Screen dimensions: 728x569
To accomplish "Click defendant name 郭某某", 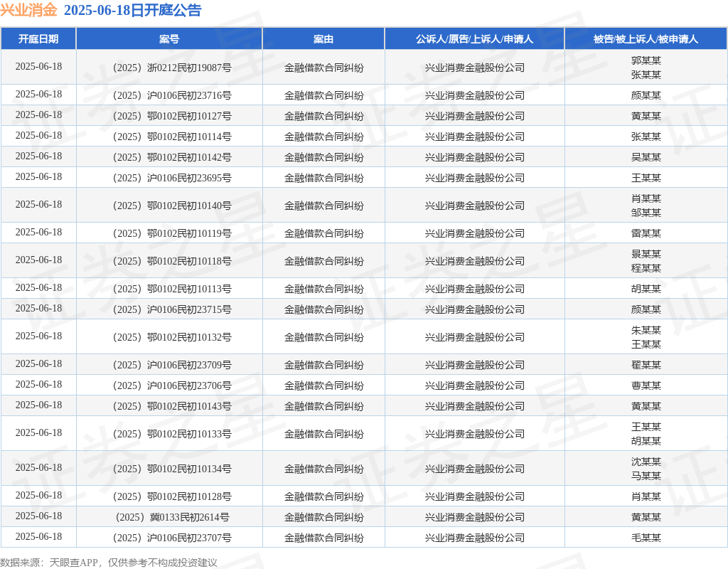I will (x=646, y=60).
